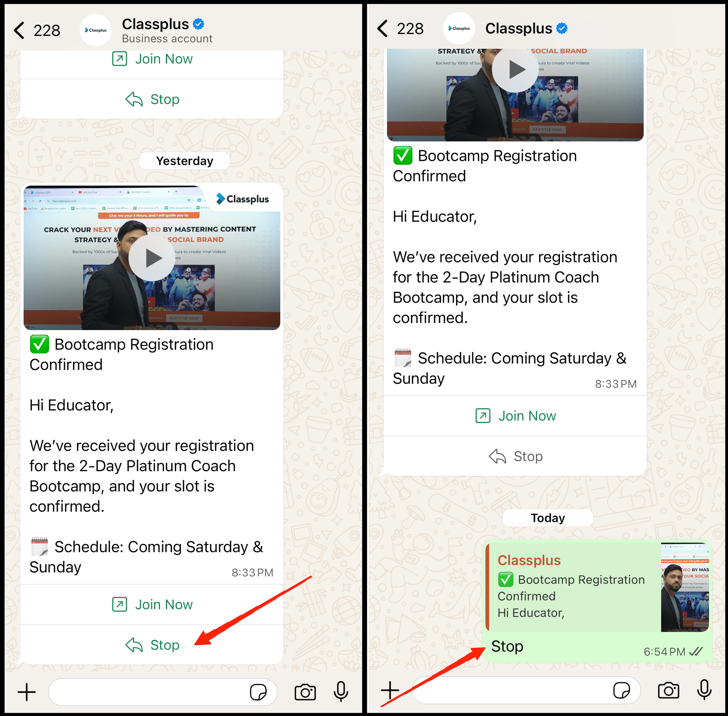The image size is (728, 716).
Task: Tap Join Now below Yesterday's message, left screen
Action: click(152, 604)
